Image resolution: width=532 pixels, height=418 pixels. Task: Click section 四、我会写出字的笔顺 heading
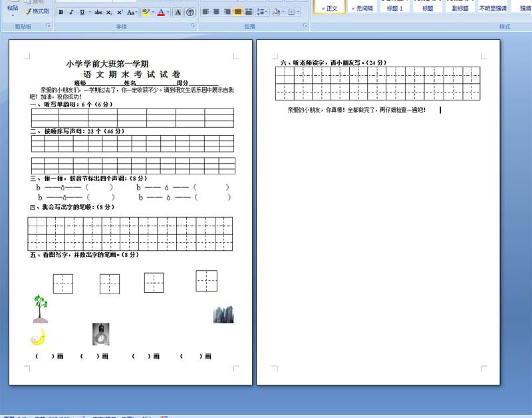tap(72, 207)
